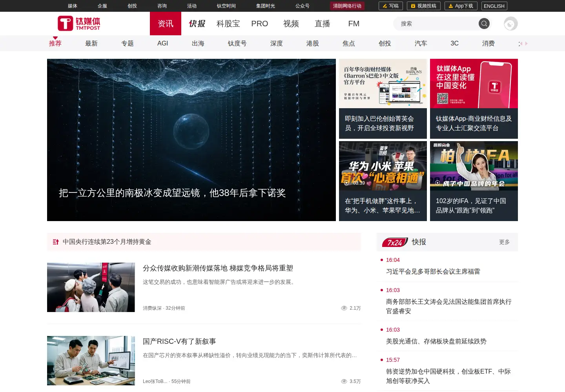This screenshot has width=565, height=392.
Task: Click play icon on the IFA video card
Action: click(x=437, y=183)
